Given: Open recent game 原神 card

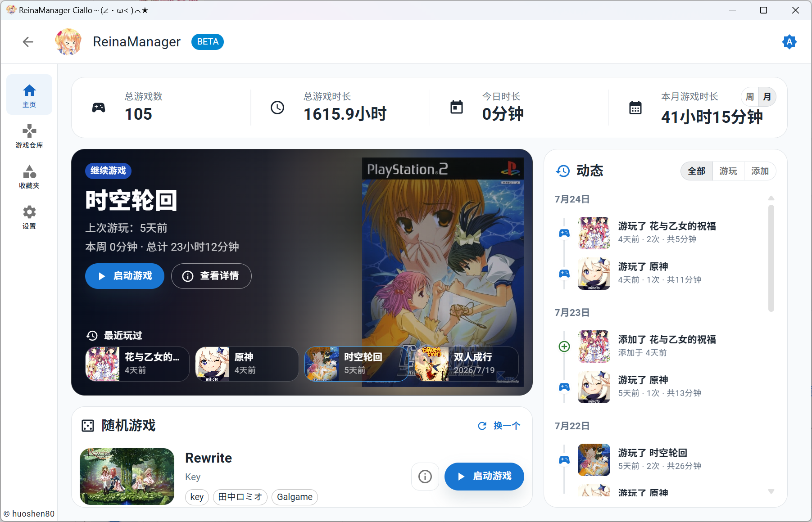Looking at the screenshot, I should [247, 364].
